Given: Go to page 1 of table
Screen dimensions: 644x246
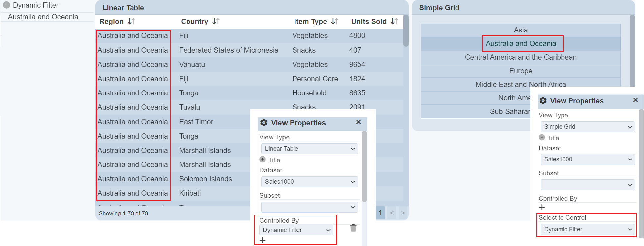Looking at the screenshot, I should point(380,213).
